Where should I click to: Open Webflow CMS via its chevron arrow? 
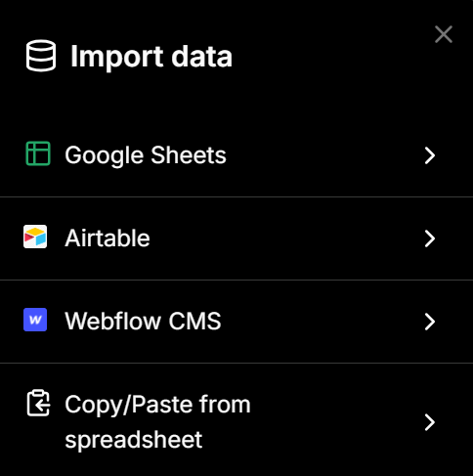pos(430,322)
